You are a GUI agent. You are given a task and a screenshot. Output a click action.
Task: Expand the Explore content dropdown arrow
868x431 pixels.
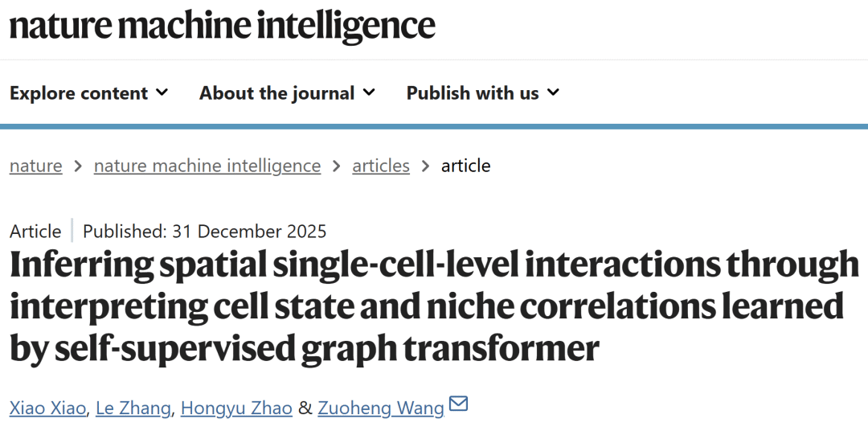(x=162, y=92)
